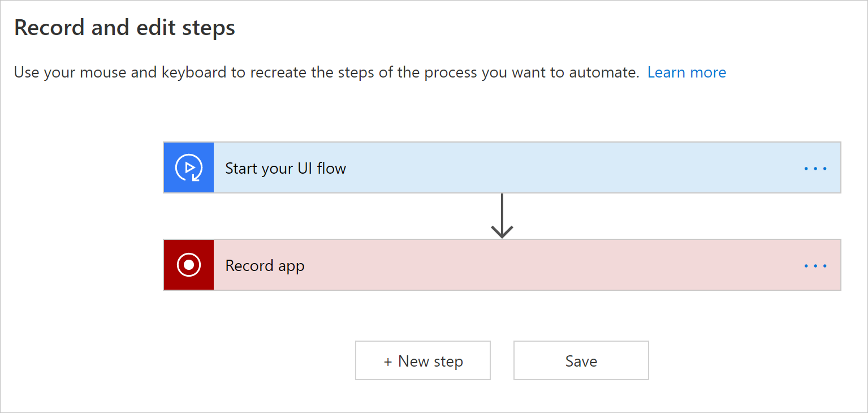This screenshot has height=413, width=868.
Task: Click the blue play icon on Start your UI flow
Action: (189, 167)
